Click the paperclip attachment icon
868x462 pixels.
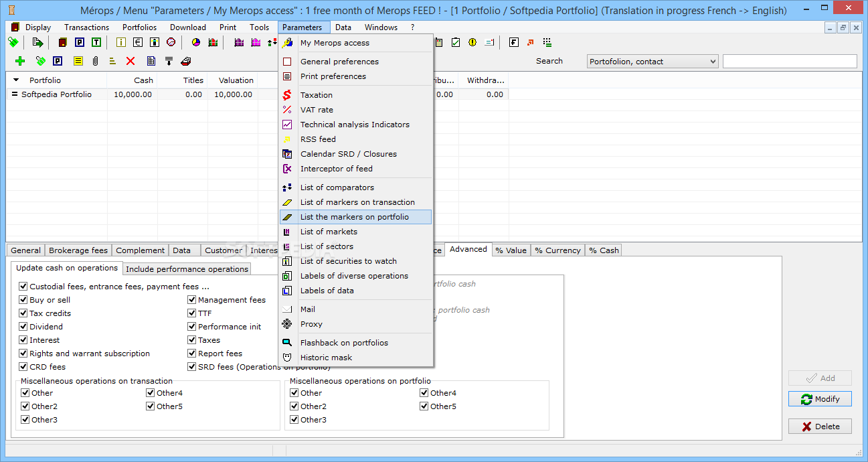96,61
